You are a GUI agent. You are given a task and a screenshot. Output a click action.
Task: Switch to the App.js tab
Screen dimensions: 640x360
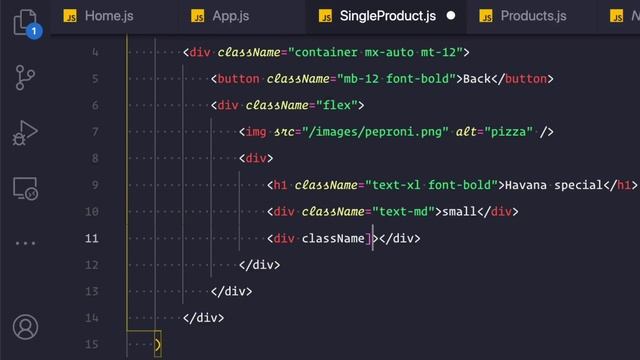231,16
